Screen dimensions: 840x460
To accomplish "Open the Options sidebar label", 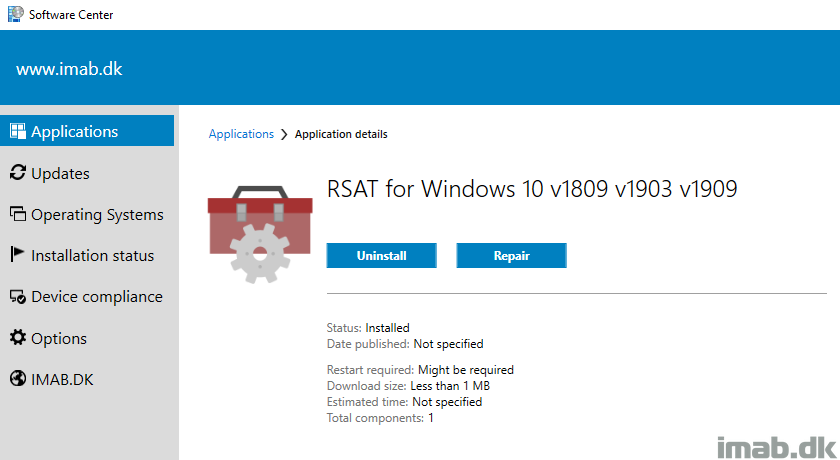I will [x=59, y=338].
